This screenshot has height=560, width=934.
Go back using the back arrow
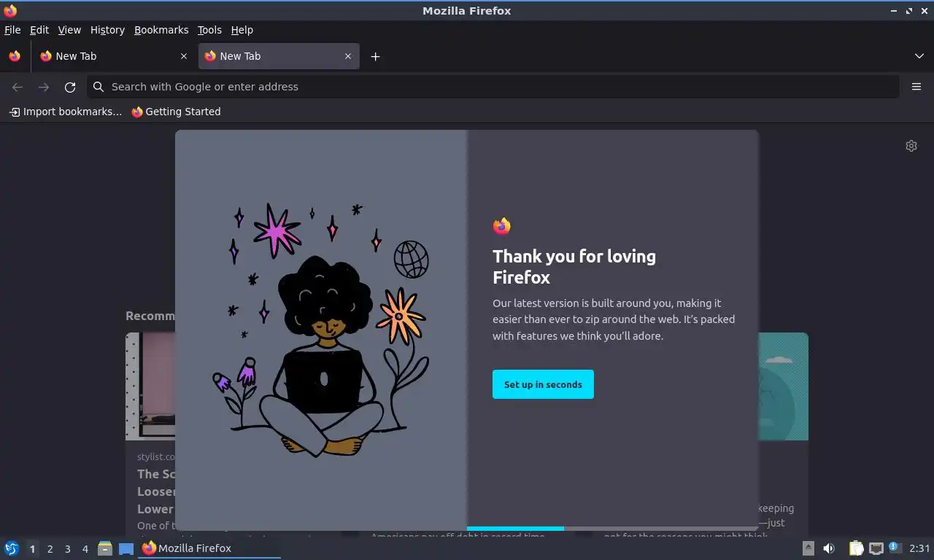(x=18, y=87)
